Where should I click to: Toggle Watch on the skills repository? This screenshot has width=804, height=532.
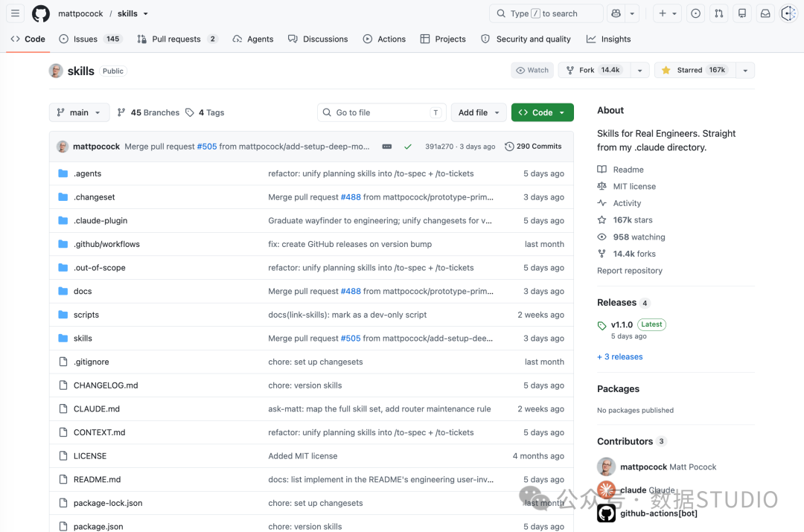[532, 70]
